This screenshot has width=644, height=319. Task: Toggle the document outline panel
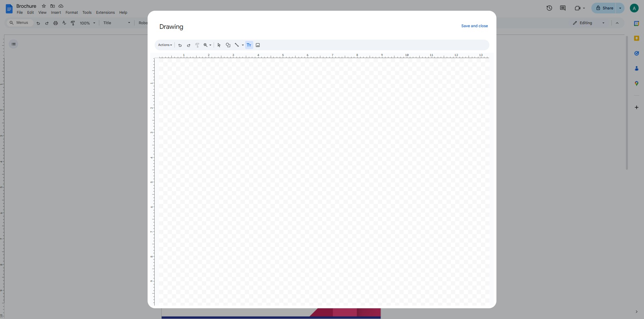pyautogui.click(x=13, y=44)
